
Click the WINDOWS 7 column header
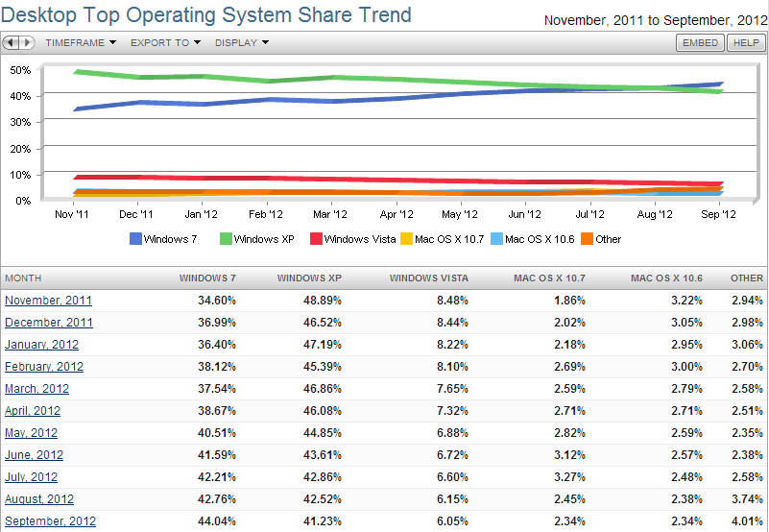[207, 278]
